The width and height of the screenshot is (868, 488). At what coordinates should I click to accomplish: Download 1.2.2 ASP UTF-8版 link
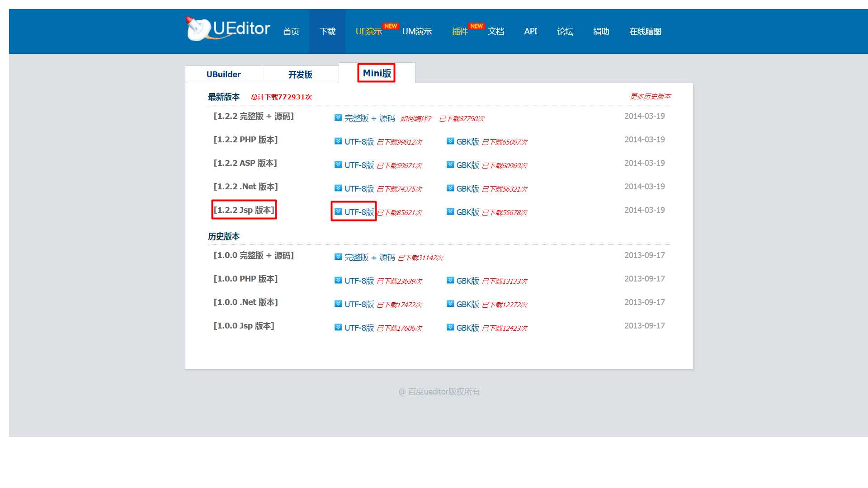pos(359,165)
